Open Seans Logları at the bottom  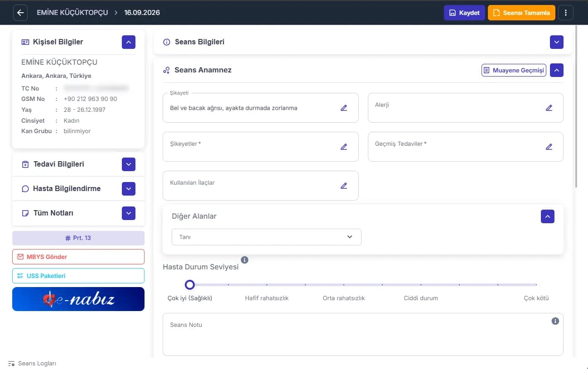point(32,364)
